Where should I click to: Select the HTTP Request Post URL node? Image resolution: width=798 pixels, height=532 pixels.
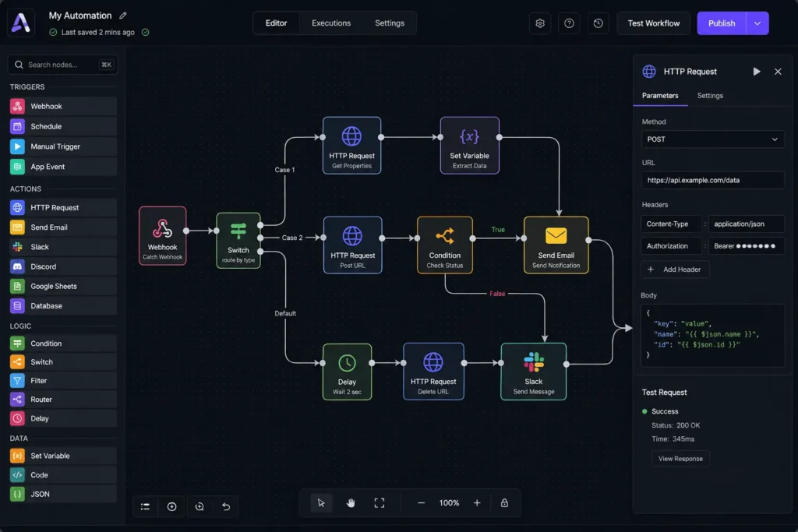coord(352,245)
